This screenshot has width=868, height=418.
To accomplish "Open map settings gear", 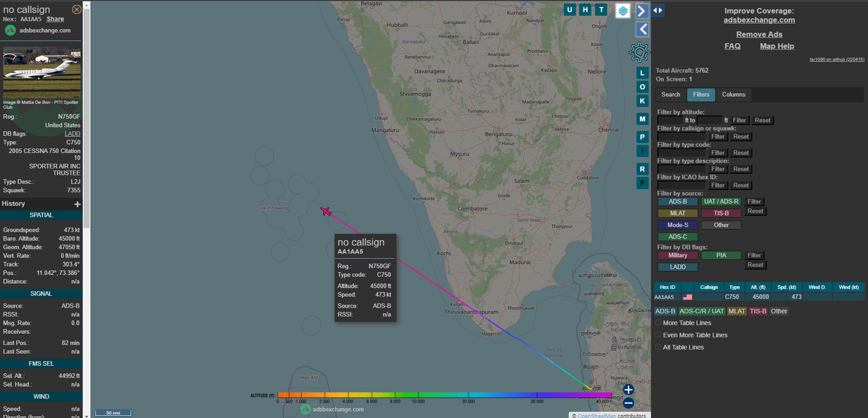I will [x=639, y=52].
